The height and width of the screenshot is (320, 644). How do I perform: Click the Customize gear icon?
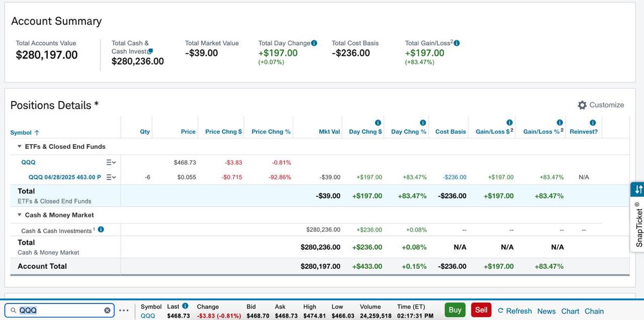[x=582, y=105]
